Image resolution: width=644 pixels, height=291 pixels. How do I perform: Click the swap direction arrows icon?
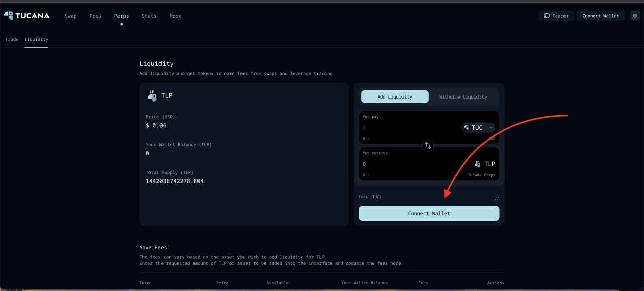[x=428, y=146]
